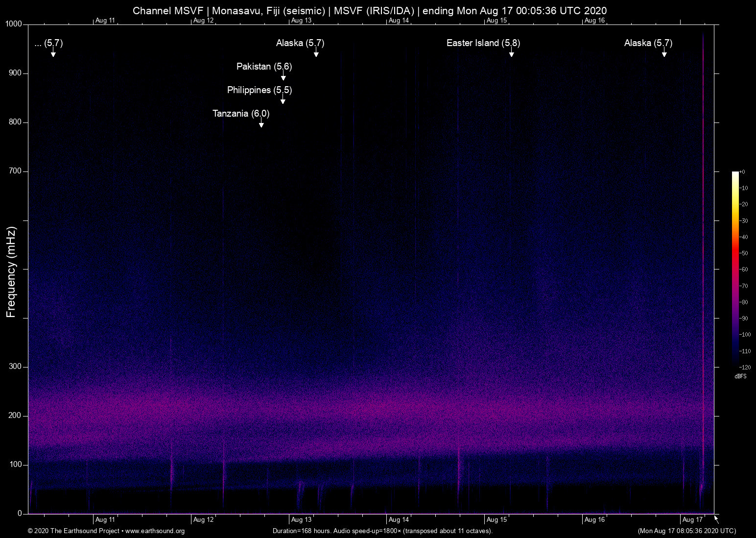Click the arrow under Alaska (5.7) near Aug 13
This screenshot has width=756, height=538.
pos(316,54)
